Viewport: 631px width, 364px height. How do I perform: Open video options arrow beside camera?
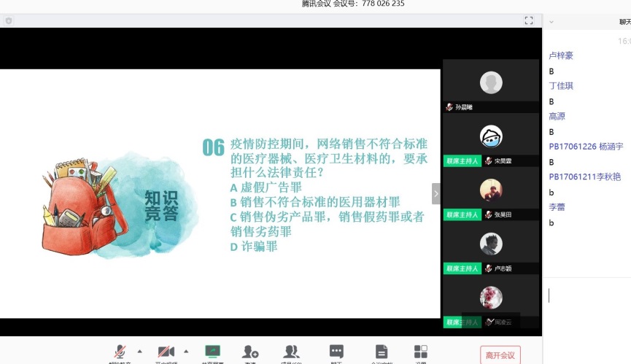(x=186, y=351)
